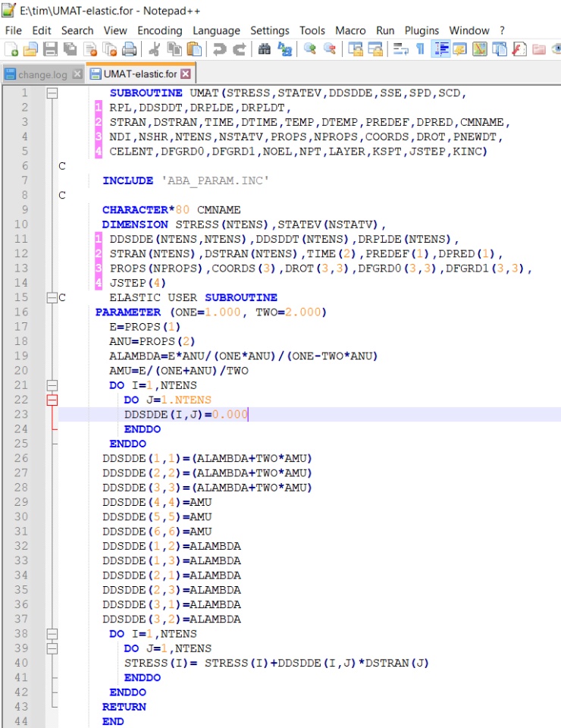Undo the last edit

220,49
